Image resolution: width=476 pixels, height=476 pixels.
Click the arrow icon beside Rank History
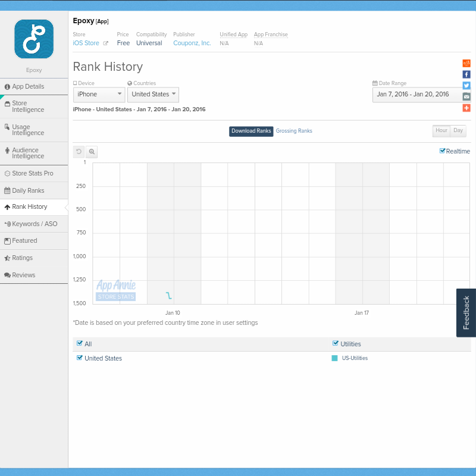point(7,207)
